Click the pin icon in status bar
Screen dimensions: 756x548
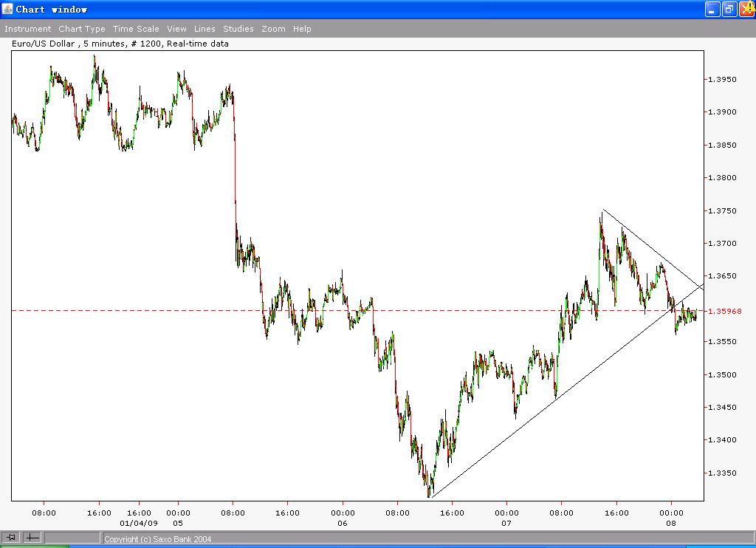(11, 537)
